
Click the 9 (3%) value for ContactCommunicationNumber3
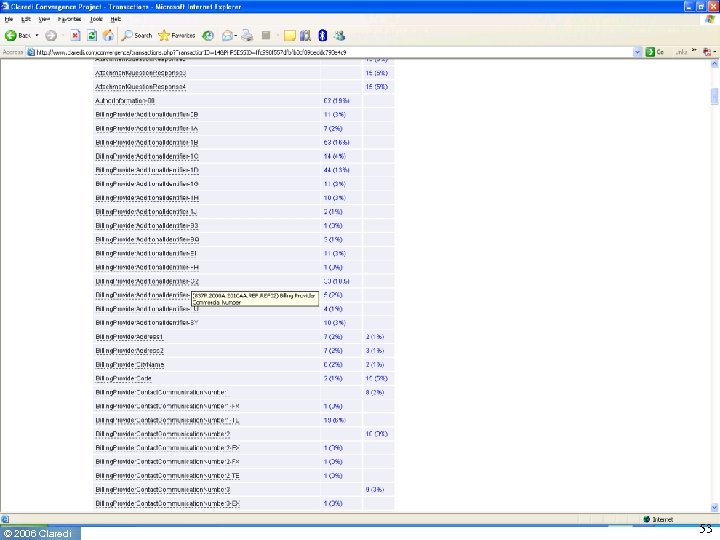pos(375,489)
